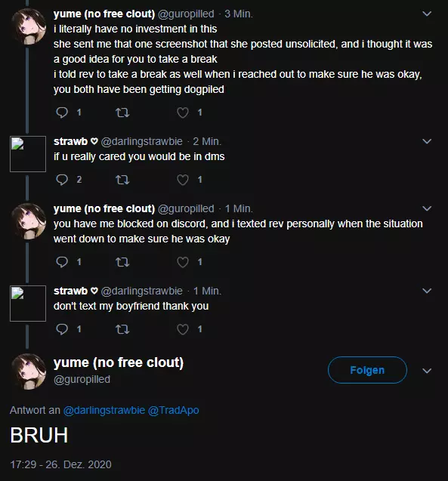Image resolution: width=448 pixels, height=481 pixels.
Task: Open chevron menu beside Folgen button
Action: [427, 371]
